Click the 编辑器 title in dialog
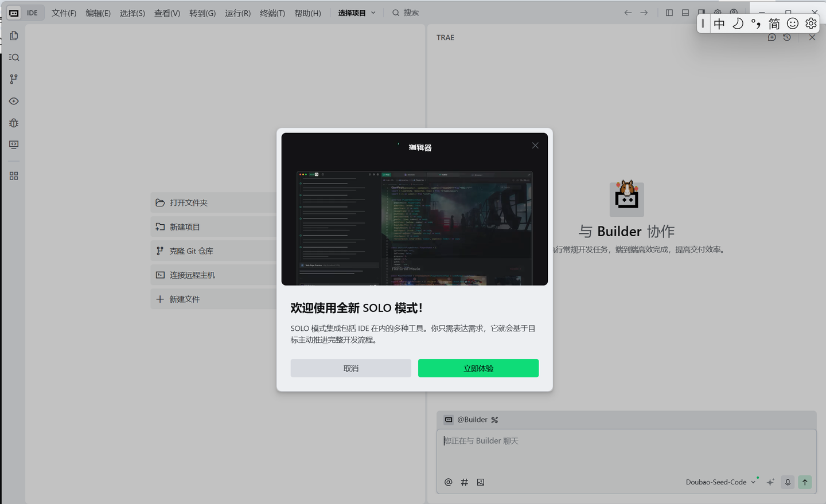 click(420, 147)
